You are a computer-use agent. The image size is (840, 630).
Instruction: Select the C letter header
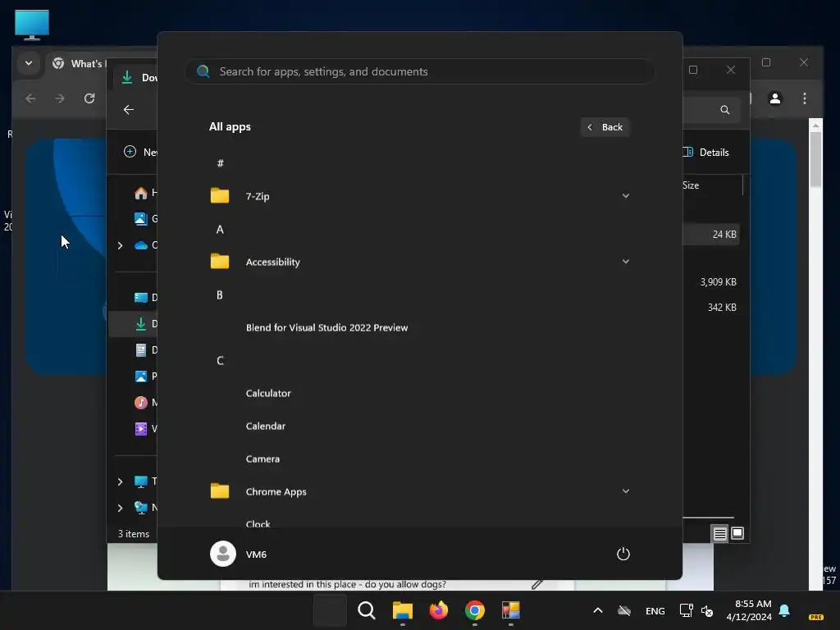pos(220,360)
